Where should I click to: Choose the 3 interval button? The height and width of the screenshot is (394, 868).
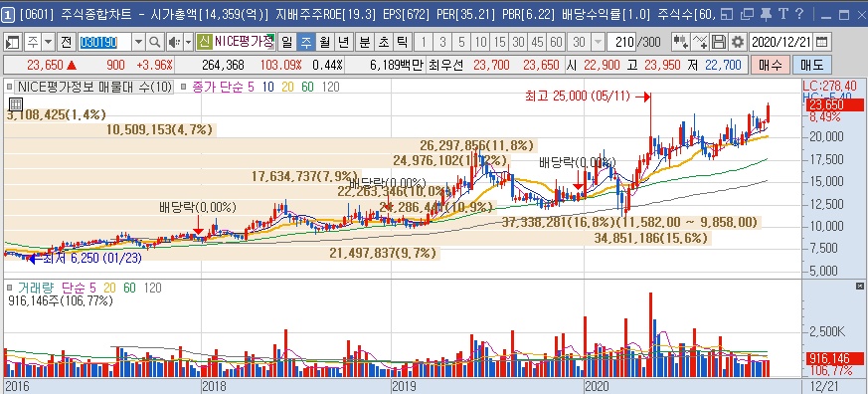point(442,42)
